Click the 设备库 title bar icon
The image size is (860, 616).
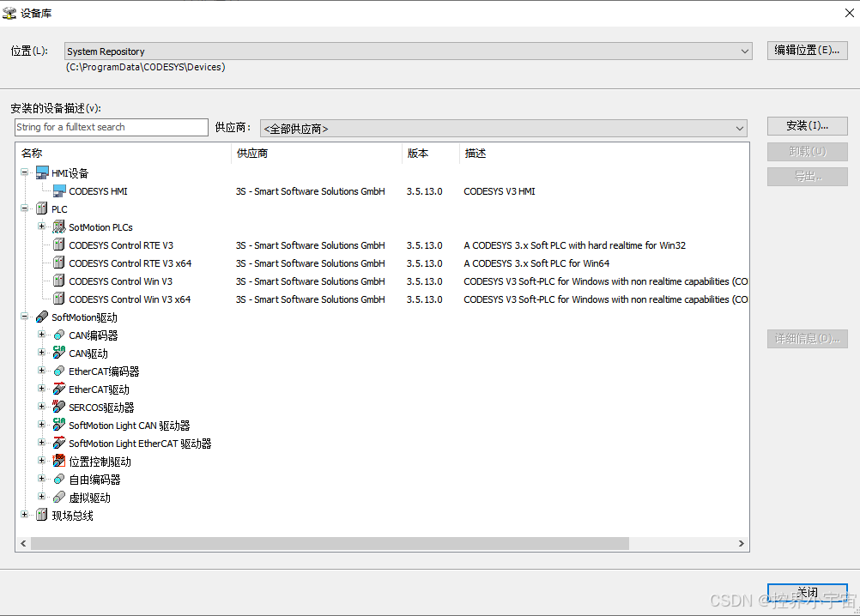[9, 13]
